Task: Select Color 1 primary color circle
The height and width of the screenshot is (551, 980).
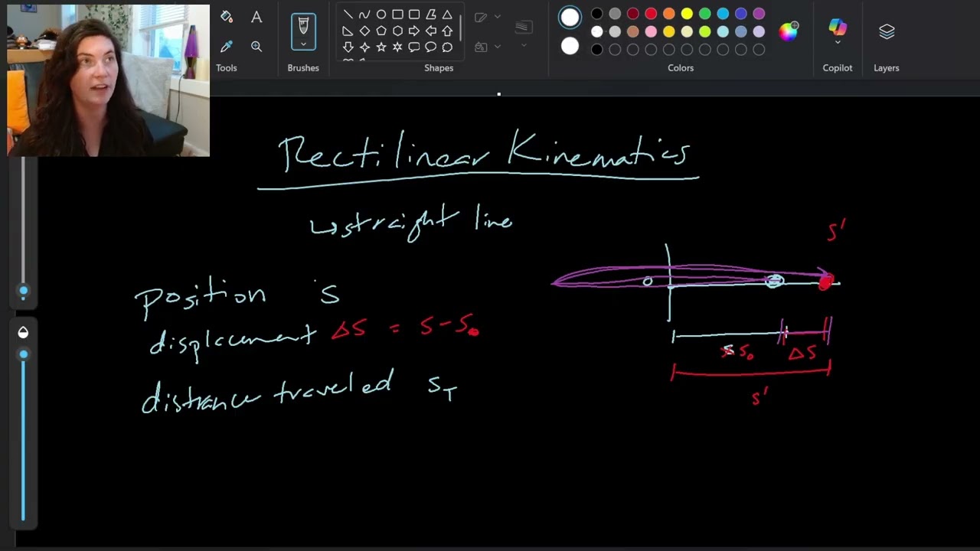Action: point(570,18)
